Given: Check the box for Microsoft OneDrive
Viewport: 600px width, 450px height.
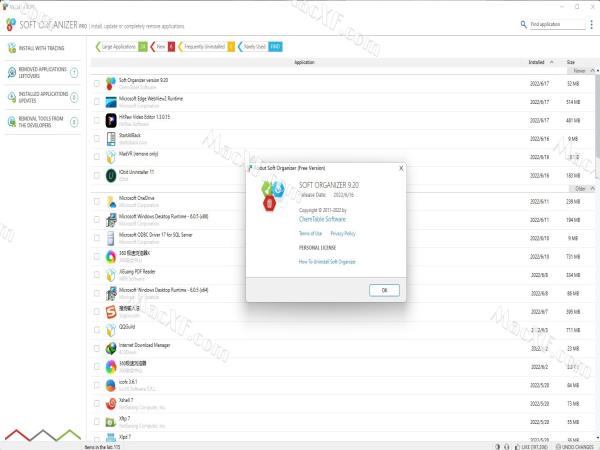Looking at the screenshot, I should 97,201.
